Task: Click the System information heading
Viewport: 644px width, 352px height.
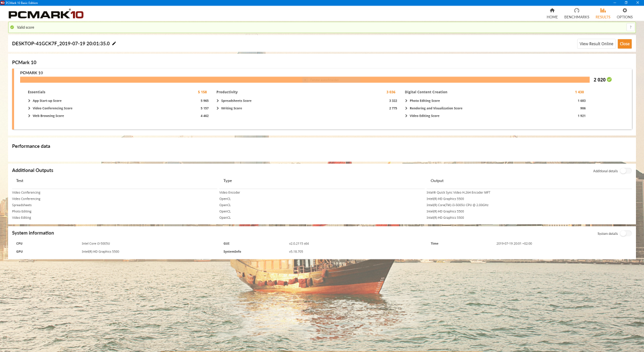Action: tap(33, 233)
